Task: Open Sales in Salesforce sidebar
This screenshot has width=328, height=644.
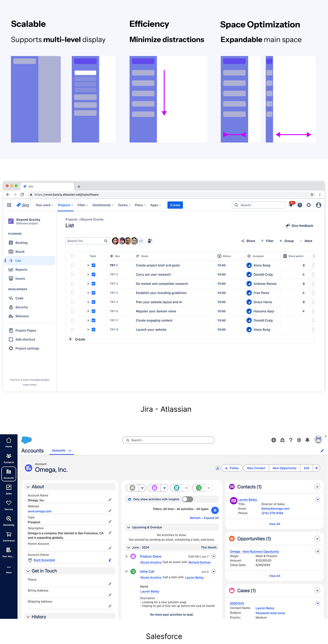Action: point(9,489)
